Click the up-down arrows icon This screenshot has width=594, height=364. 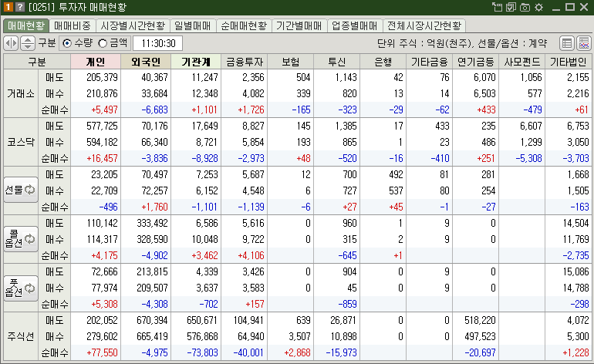coord(27,43)
